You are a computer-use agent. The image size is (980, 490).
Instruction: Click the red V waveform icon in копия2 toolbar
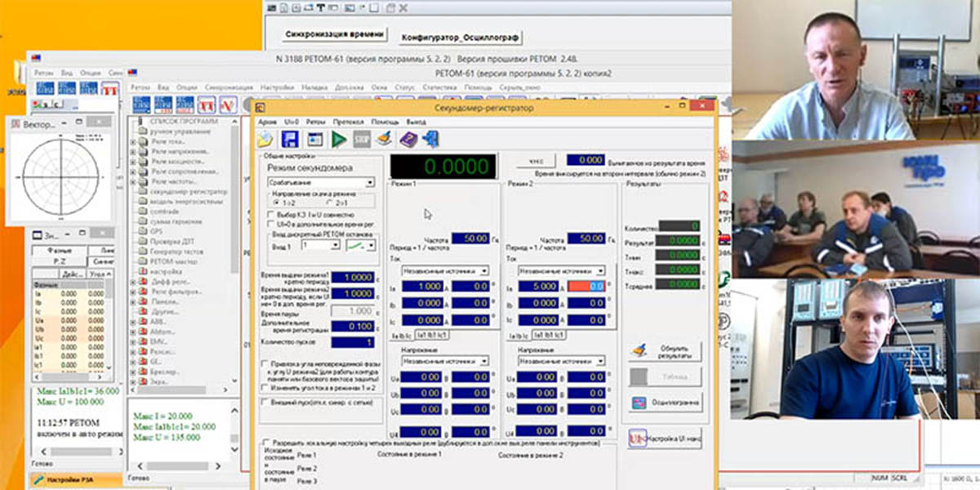pos(229,104)
